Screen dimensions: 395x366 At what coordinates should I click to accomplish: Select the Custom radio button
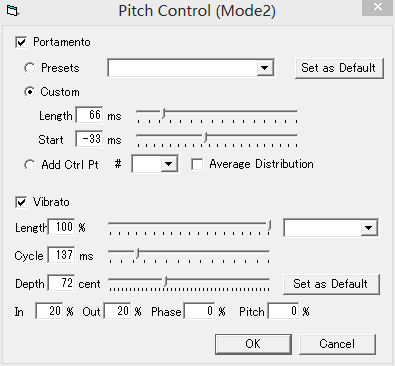[30, 92]
